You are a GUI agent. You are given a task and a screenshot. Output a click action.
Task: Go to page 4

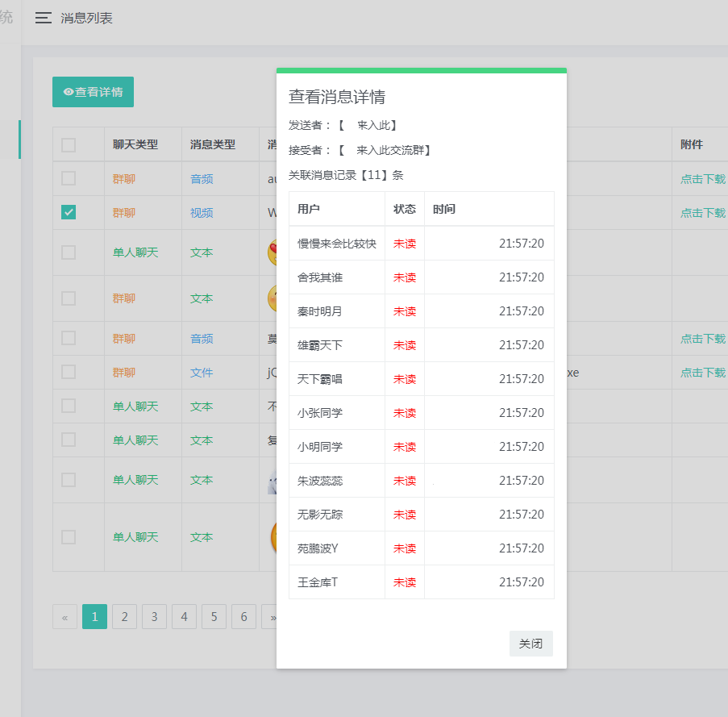coord(185,617)
